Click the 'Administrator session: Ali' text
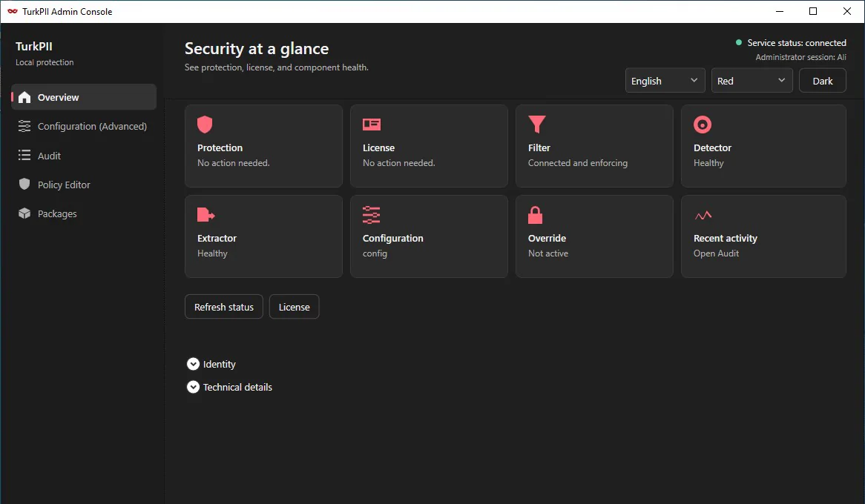 pos(800,57)
